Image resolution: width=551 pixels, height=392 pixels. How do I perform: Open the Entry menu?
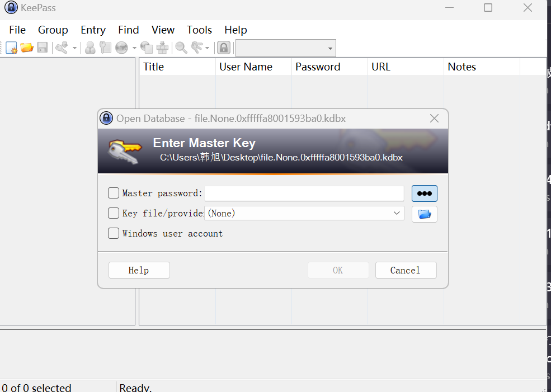pyautogui.click(x=93, y=30)
